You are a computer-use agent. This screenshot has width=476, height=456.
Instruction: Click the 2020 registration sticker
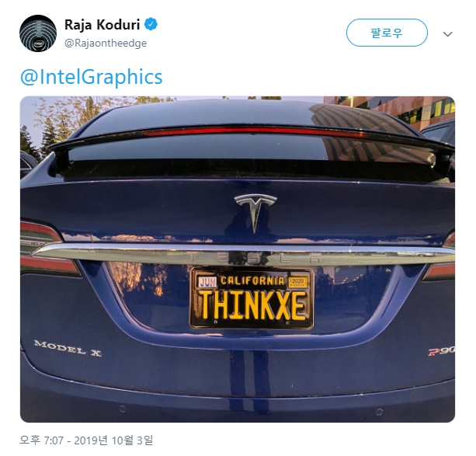[x=298, y=282]
